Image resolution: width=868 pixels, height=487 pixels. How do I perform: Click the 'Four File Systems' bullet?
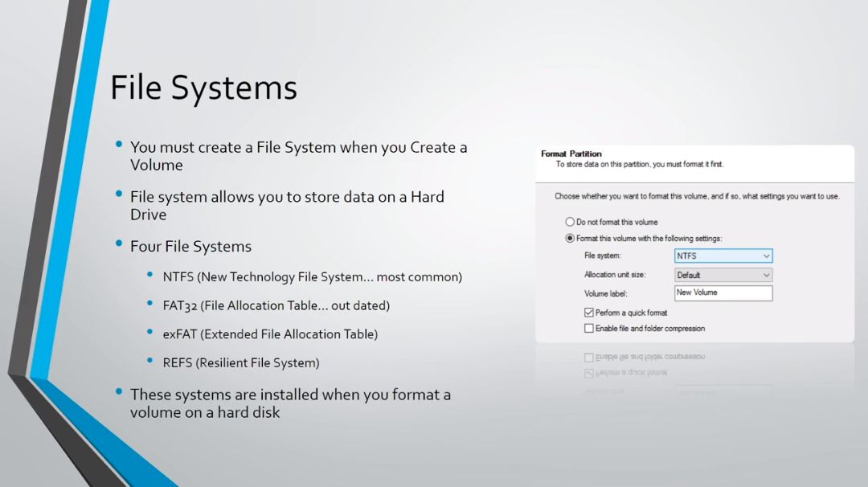[190, 246]
